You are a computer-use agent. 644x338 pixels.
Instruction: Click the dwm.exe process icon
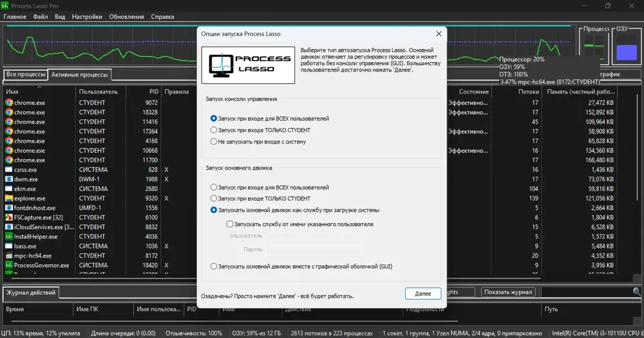(9, 179)
